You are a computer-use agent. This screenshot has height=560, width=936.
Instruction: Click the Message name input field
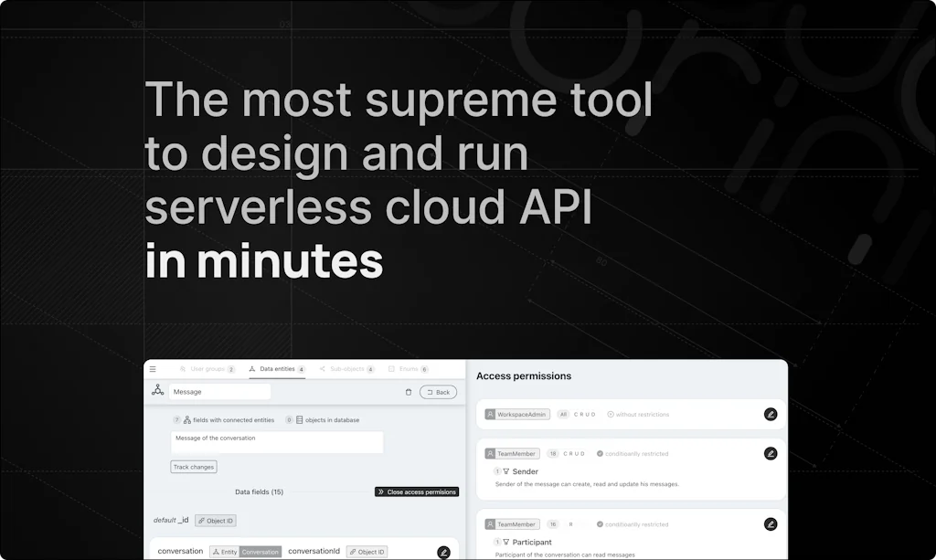coord(219,392)
